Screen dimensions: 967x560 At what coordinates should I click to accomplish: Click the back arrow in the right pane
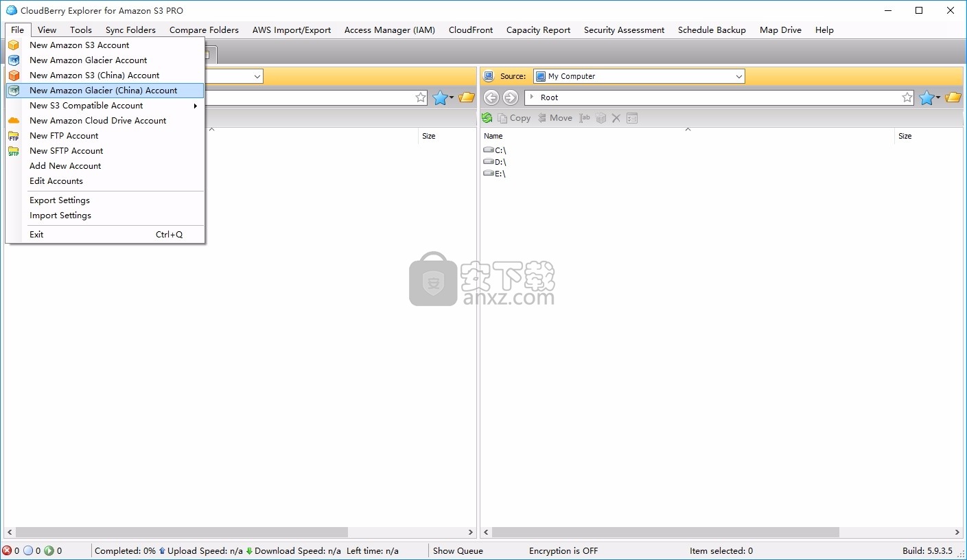point(491,97)
